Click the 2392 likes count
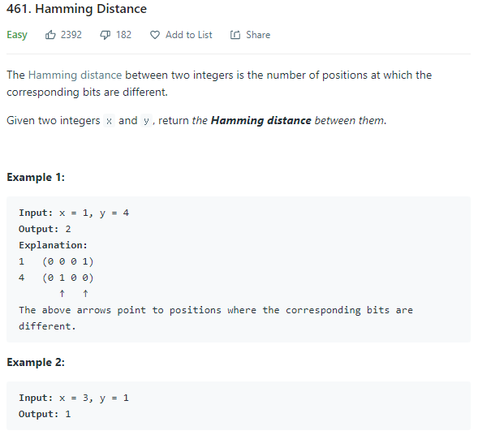 pos(71,35)
